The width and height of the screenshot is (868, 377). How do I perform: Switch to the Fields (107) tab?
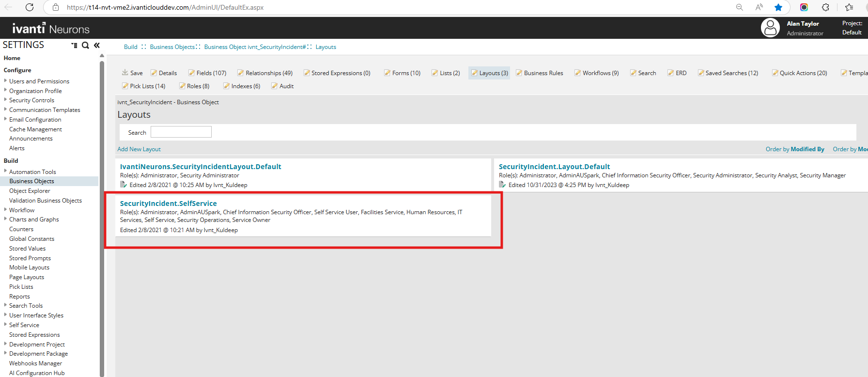[x=208, y=73]
